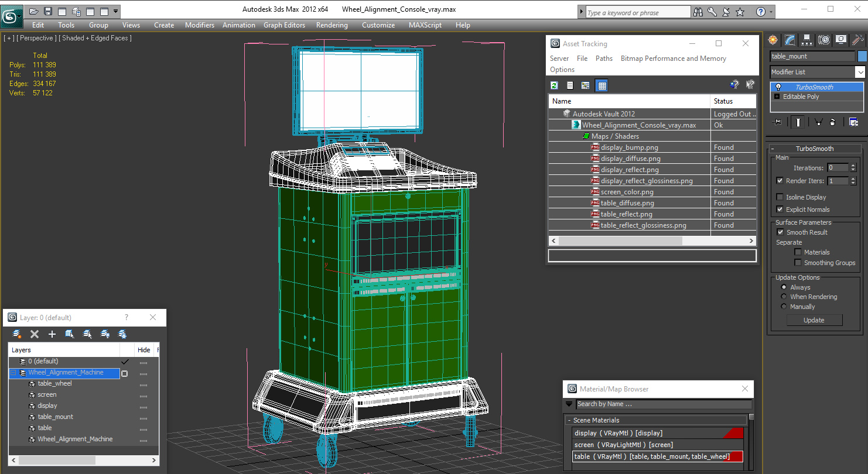Viewport: 868px width, 474px height.
Task: Click Configure Modifier Sets icon
Action: point(853,122)
